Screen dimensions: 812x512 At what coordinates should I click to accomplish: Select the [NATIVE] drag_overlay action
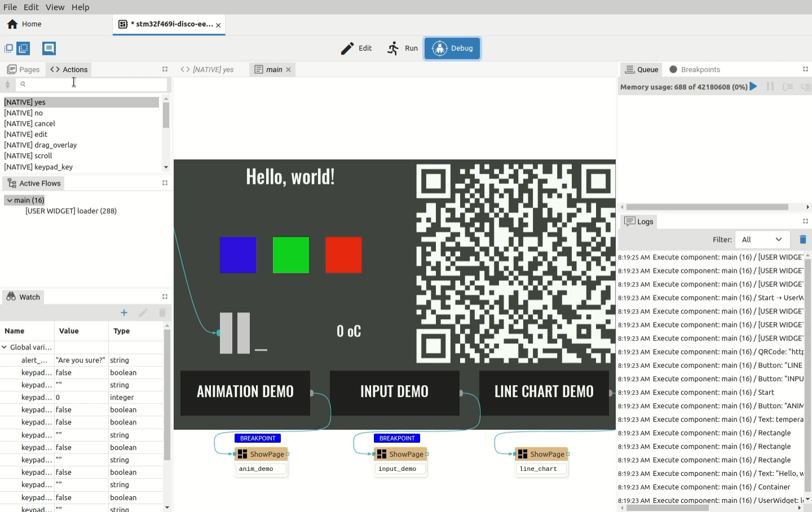81,145
